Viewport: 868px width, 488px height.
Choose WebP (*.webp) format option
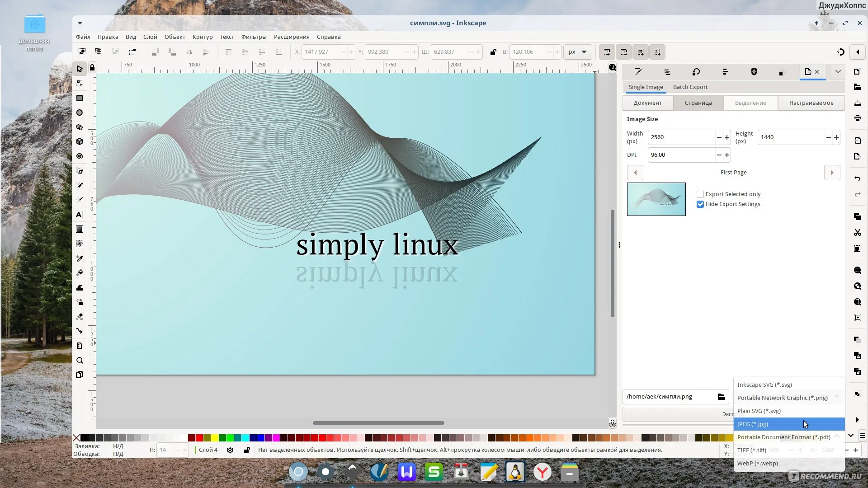(x=789, y=463)
